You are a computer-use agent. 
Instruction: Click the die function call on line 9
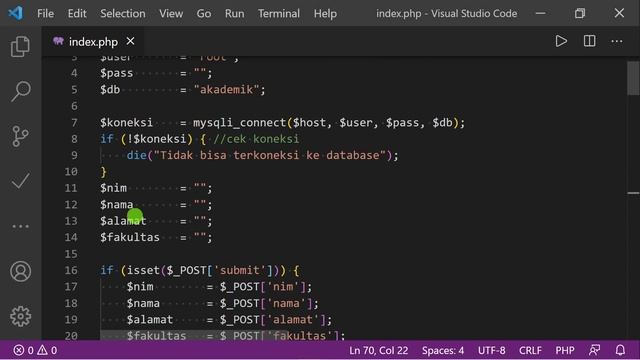pyautogui.click(x=136, y=155)
